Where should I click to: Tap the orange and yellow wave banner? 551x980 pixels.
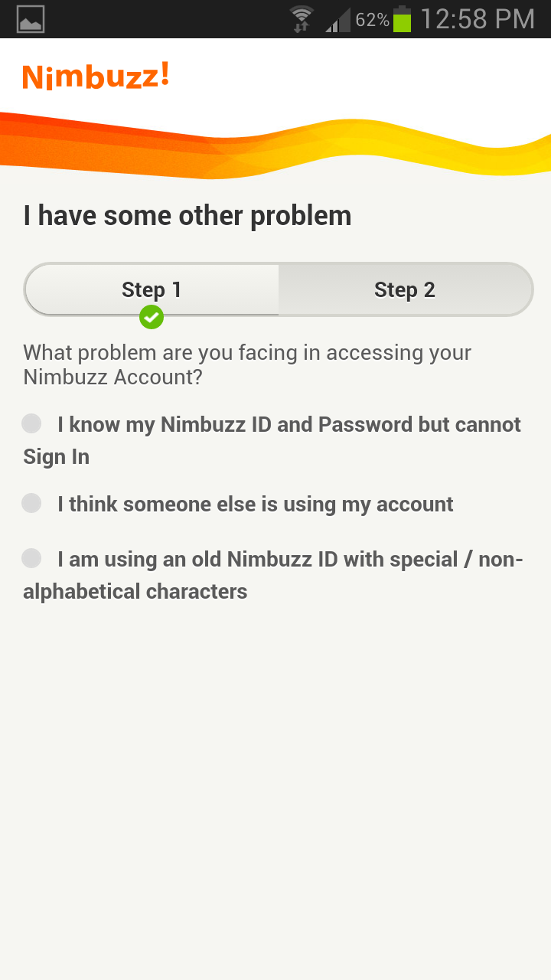(275, 145)
